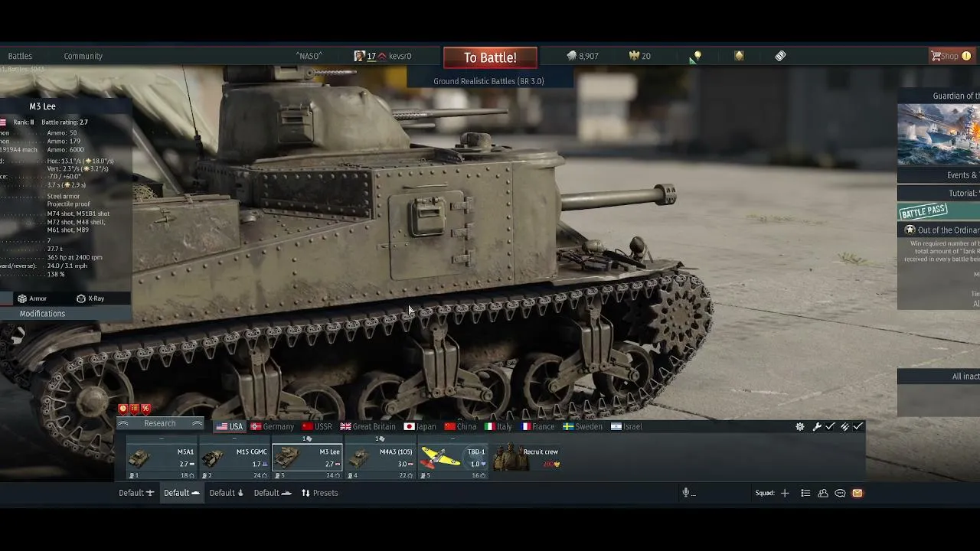Open the Shop cart icon
The image size is (980, 551).
pos(936,56)
